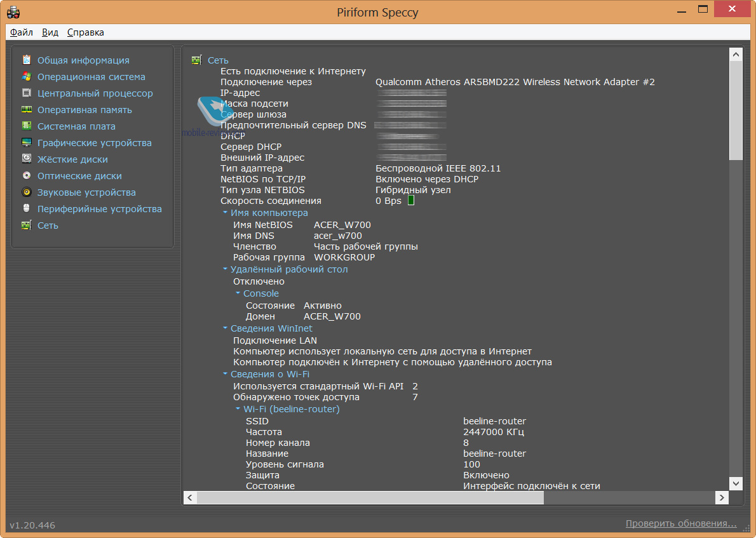
Task: Open the Общая информация section
Action: (x=83, y=60)
